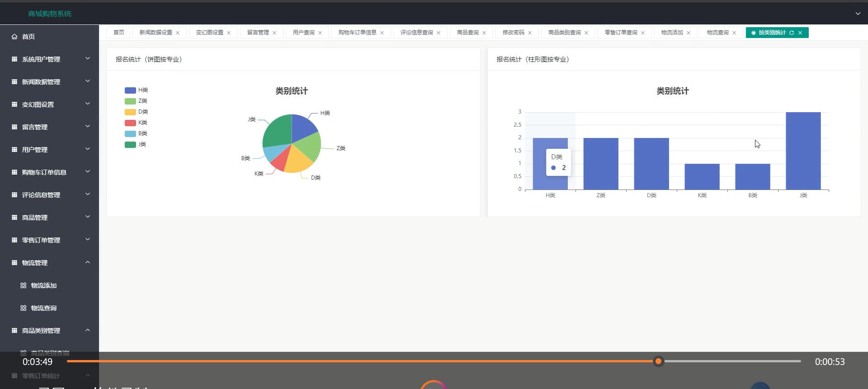Click the grid icon of 评论信息管理

pyautogui.click(x=14, y=195)
